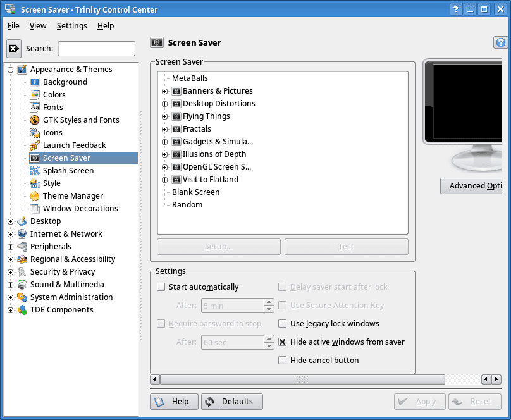Select the Theme Manager icon
This screenshot has height=420, width=511.
[34, 195]
